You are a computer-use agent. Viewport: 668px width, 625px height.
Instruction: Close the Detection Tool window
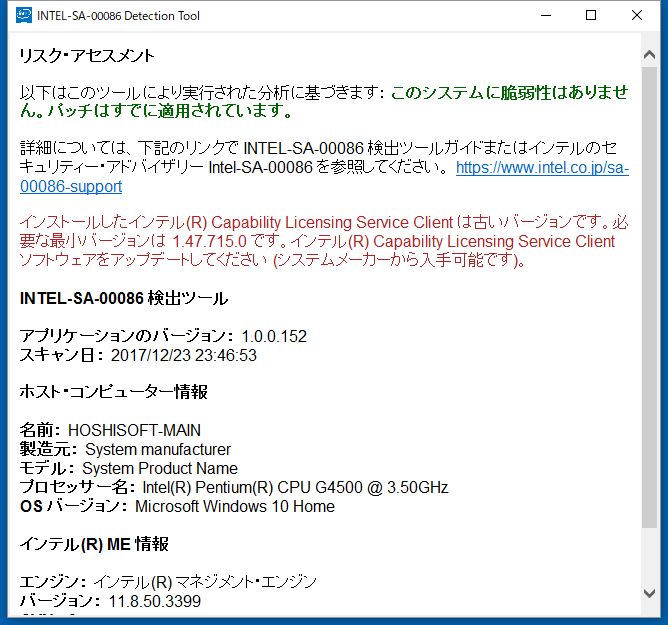636,15
